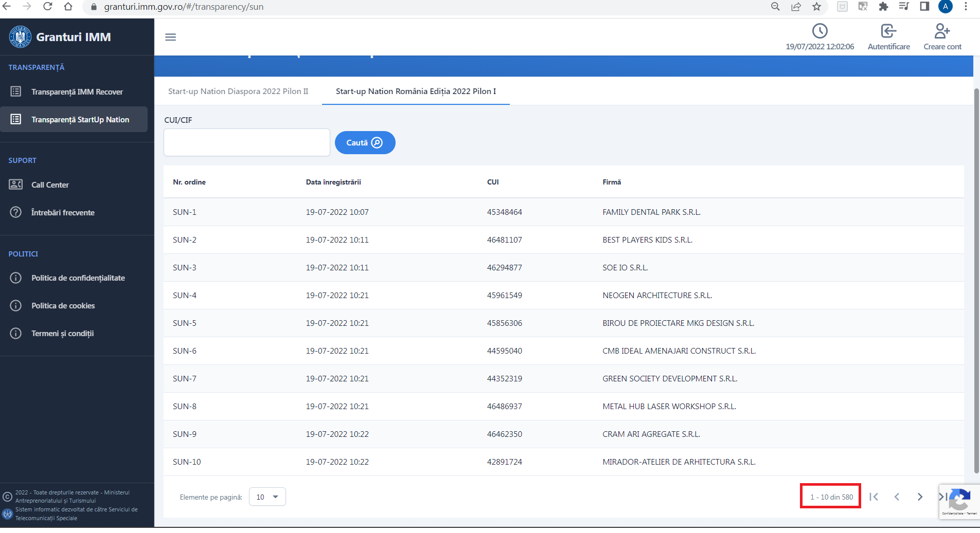The image size is (980, 533).
Task: Click CMB IDEAL AMENAJARI CONSTRUCT S.R.L.
Action: tap(679, 351)
